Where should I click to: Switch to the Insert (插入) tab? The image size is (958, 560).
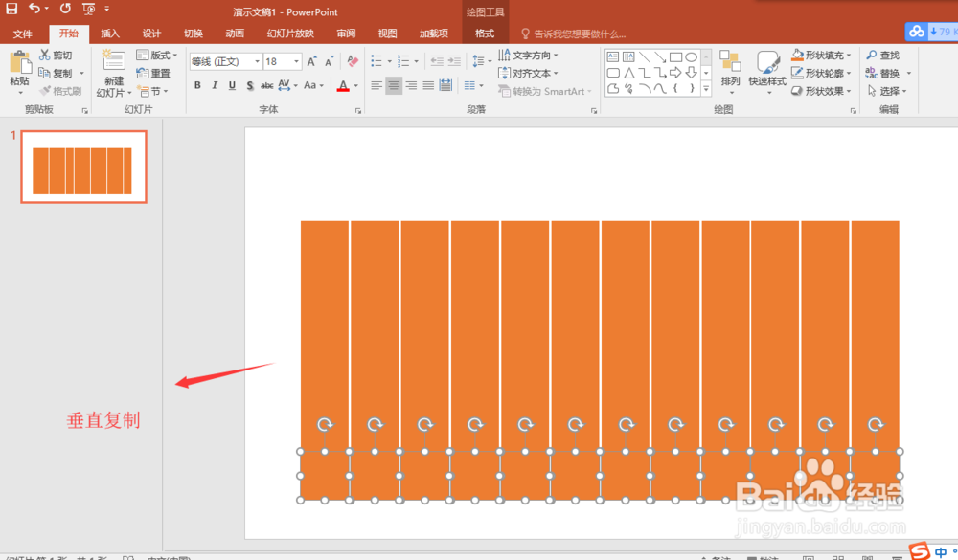[110, 34]
